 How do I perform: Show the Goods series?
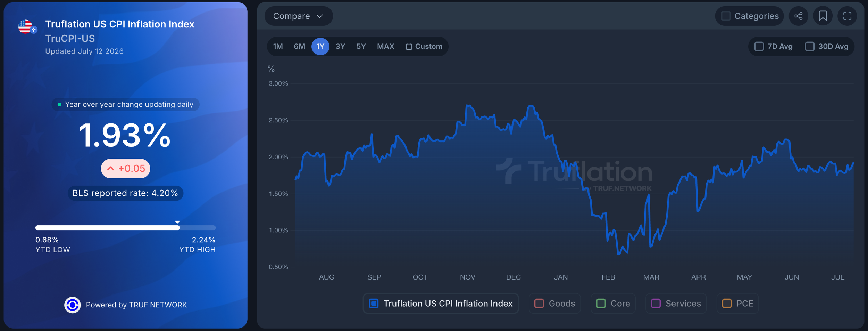point(554,304)
